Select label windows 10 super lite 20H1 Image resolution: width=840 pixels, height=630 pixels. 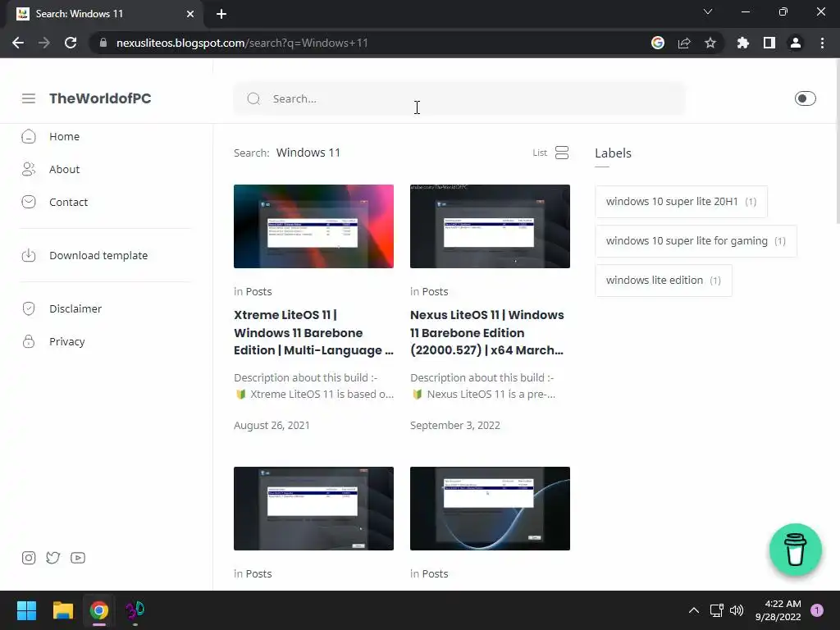click(681, 202)
